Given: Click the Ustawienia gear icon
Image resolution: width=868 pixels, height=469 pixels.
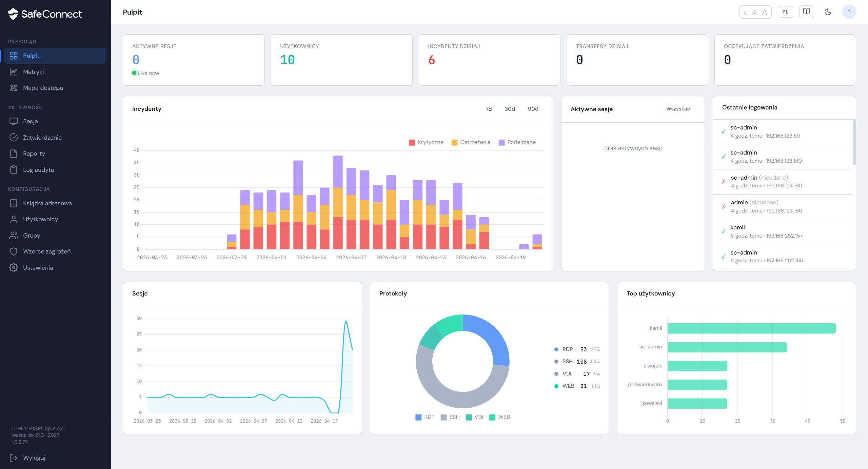Looking at the screenshot, I should (x=14, y=267).
